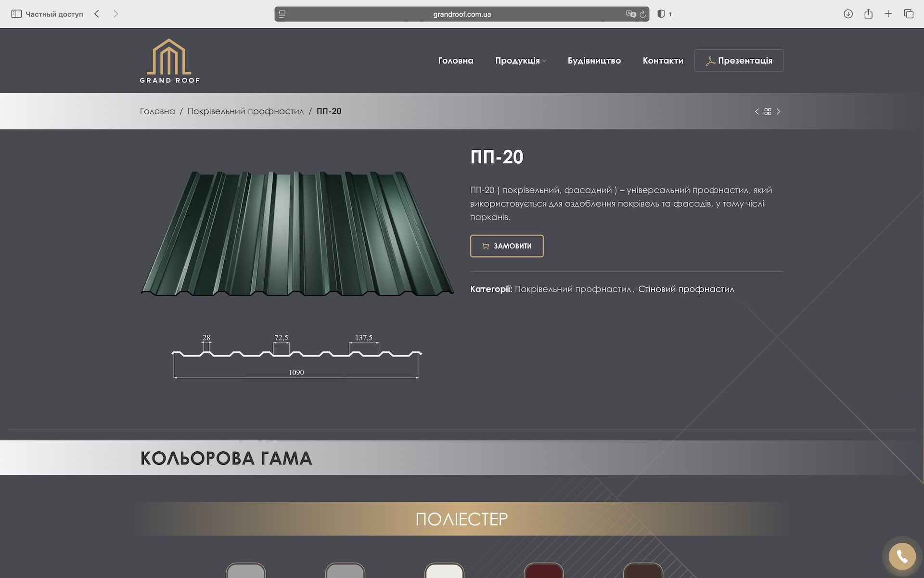Click the Grand Roof logo
This screenshot has width=924, height=578.
pyautogui.click(x=169, y=61)
